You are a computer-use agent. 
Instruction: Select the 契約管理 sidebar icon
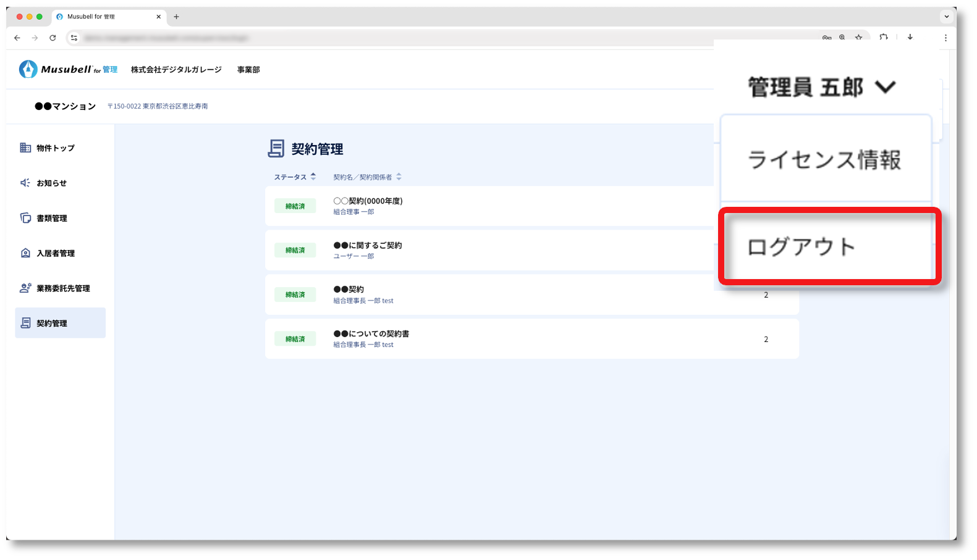[x=25, y=323]
